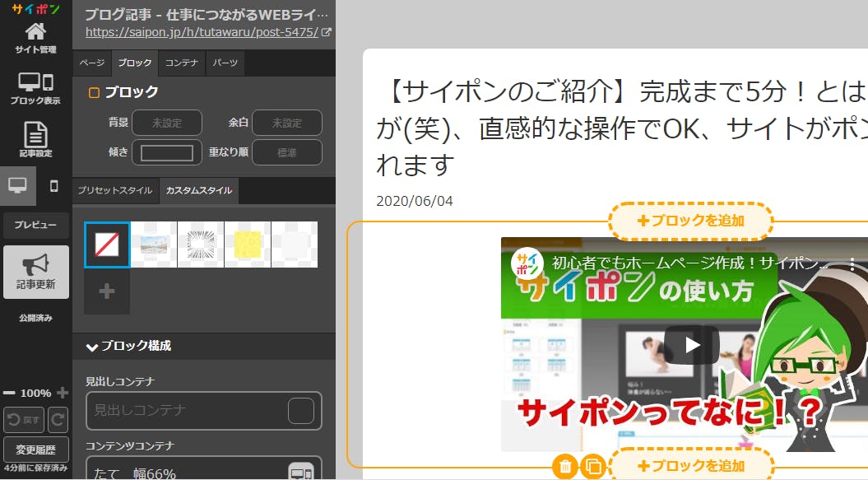
Task: Collapse the ブロック構成 section
Action: coord(93,347)
